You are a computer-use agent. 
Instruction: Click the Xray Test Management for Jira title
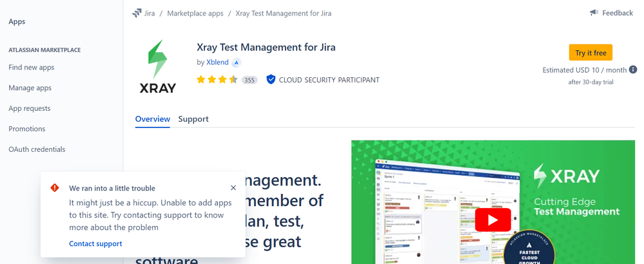(266, 47)
